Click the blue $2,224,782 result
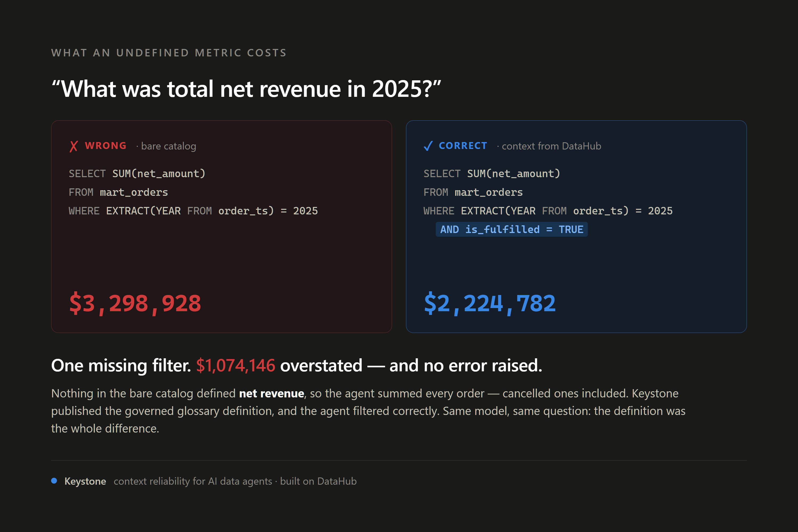This screenshot has height=532, width=798. pos(490,303)
